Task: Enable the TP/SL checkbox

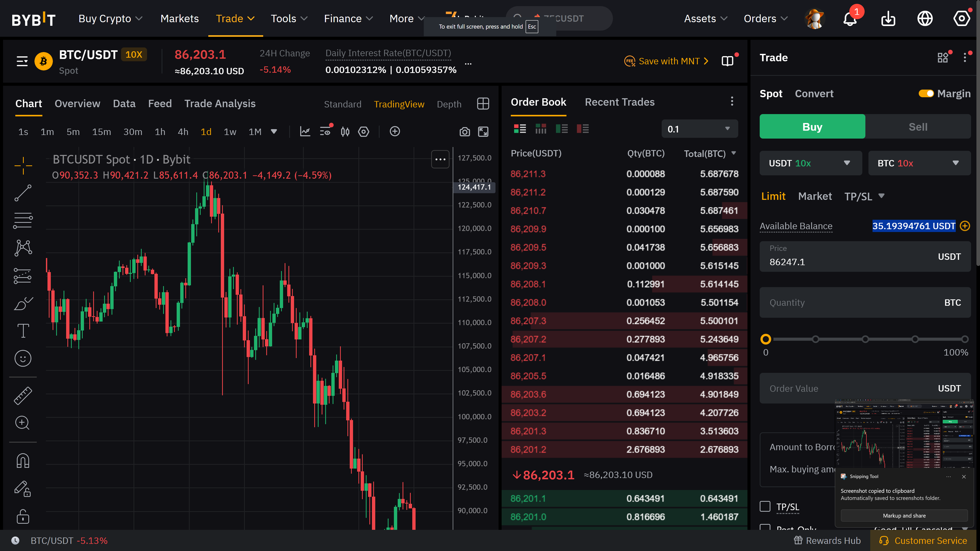Action: point(765,507)
